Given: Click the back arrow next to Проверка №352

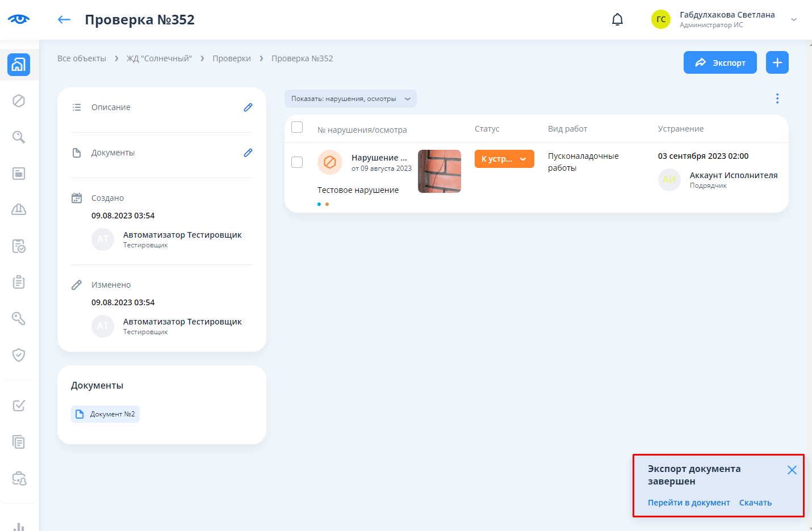Looking at the screenshot, I should 64,20.
